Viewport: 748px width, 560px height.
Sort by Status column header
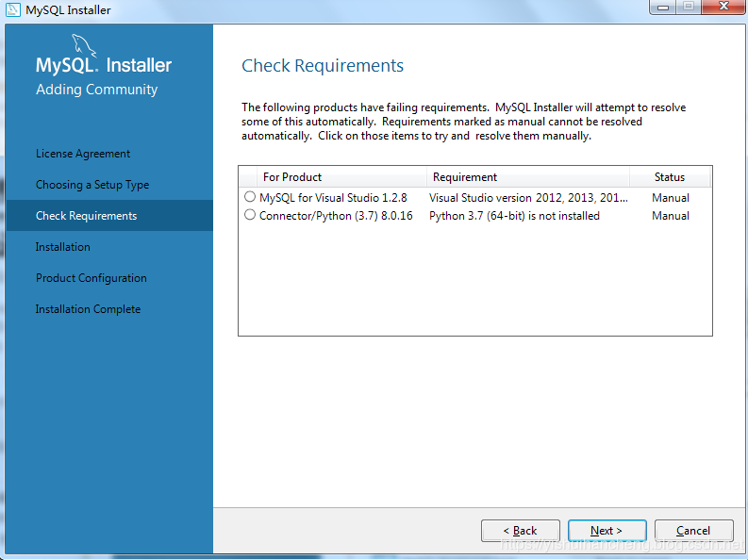click(x=670, y=177)
